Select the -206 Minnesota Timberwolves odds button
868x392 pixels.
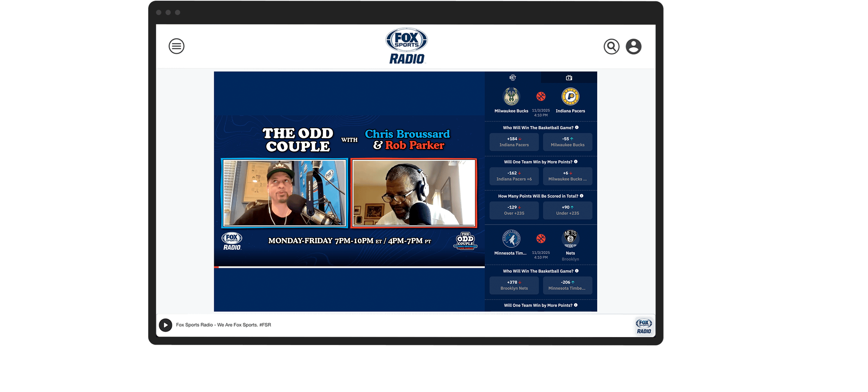coord(567,285)
